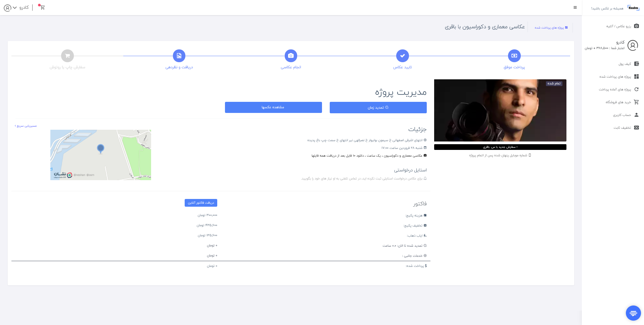Go to shop purchases in sidebar
Image resolution: width=644 pixels, height=325 pixels.
pos(622,102)
